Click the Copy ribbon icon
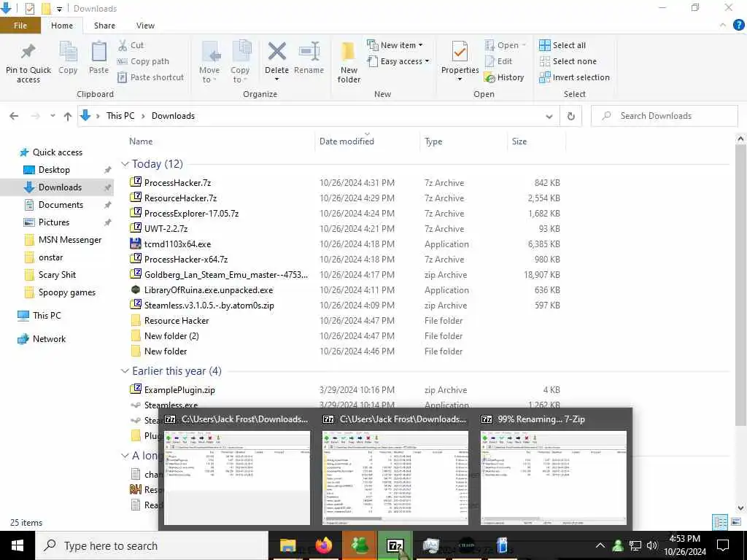 (x=68, y=52)
